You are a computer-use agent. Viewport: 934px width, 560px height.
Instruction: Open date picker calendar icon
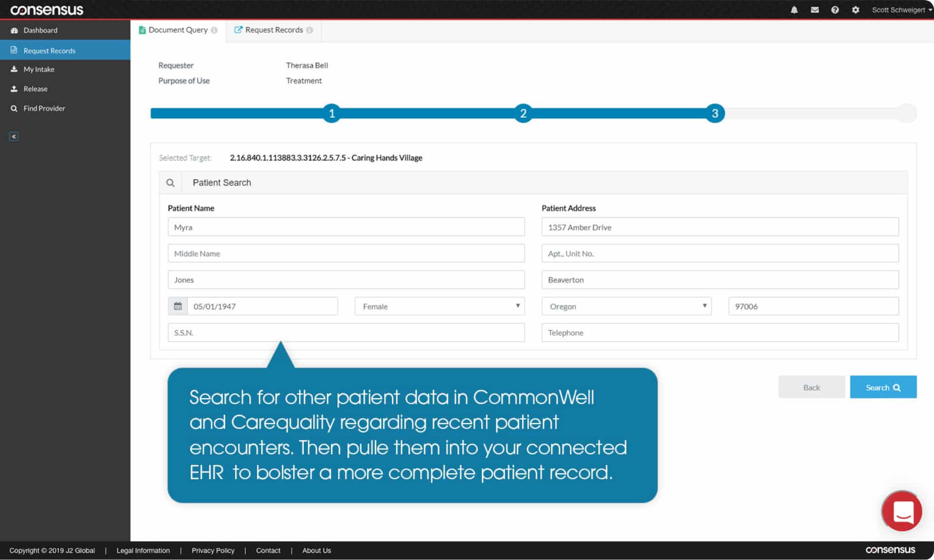click(178, 306)
